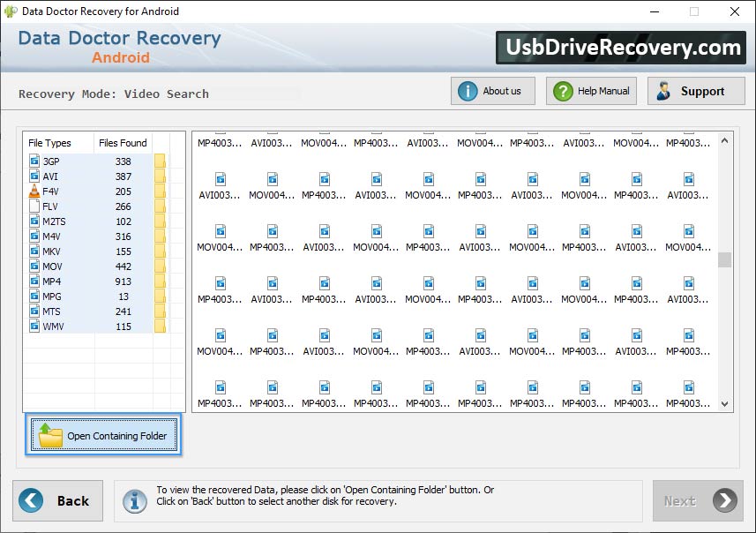The image size is (756, 533).
Task: Select the AVI label in File Types
Action: pos(50,176)
